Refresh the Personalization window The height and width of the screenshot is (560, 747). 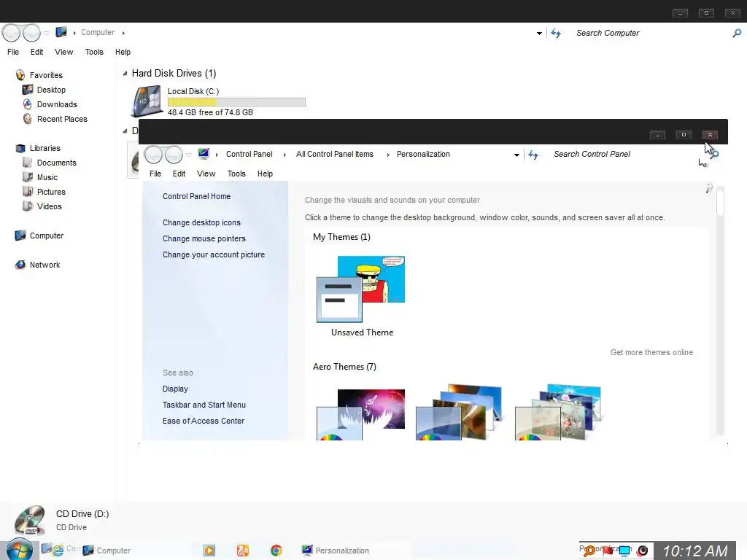[x=533, y=155]
